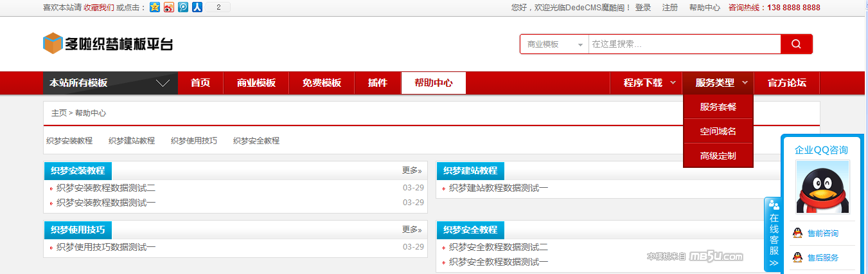The image size is (868, 274).
Task: Go to the 免费模板 navigation tab
Action: click(321, 83)
